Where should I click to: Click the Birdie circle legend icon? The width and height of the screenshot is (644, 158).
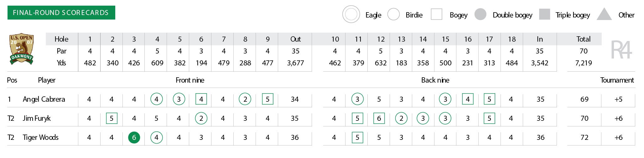(x=393, y=14)
